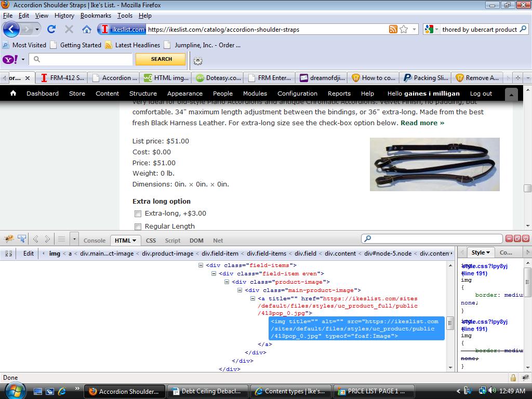Screen dimensions: 532x399
Task: Open Firebug options via the bug icon
Action: [x=8, y=238]
